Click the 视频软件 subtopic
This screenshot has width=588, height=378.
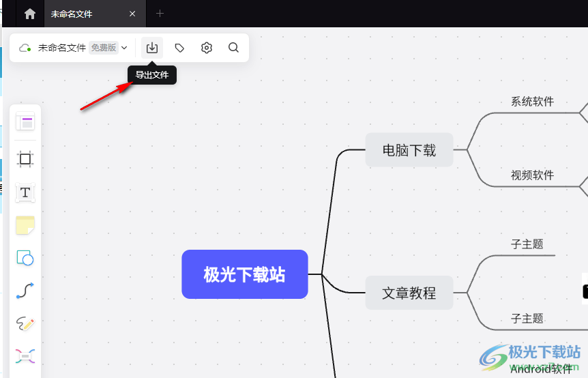(532, 175)
